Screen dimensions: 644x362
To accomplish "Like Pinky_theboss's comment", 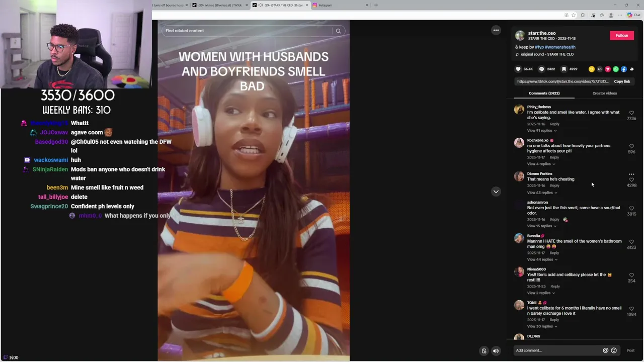I will [631, 113].
